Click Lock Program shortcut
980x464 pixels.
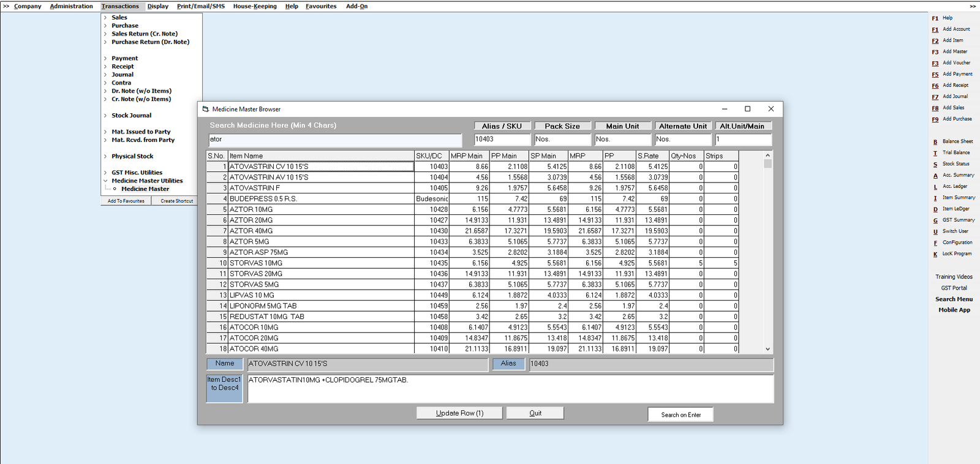coord(957,254)
